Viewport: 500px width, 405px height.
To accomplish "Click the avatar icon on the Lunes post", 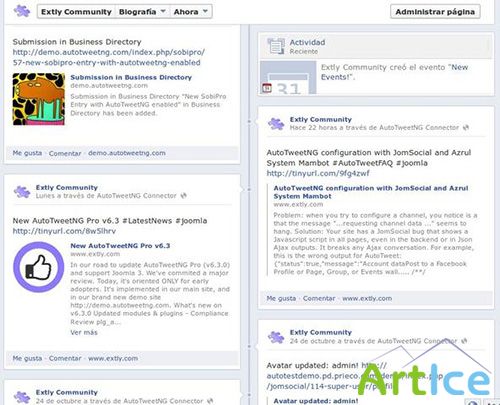I will click(22, 192).
